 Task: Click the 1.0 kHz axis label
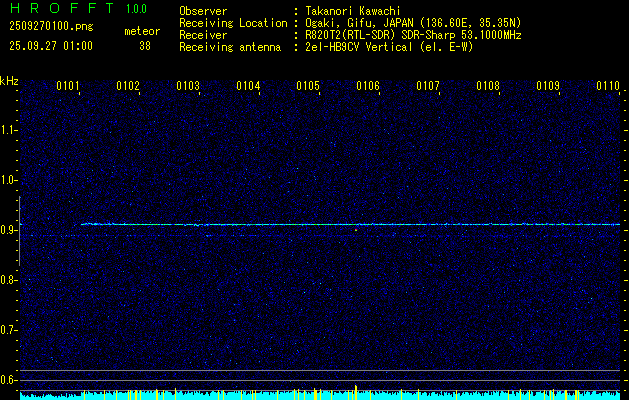pyautogui.click(x=8, y=180)
